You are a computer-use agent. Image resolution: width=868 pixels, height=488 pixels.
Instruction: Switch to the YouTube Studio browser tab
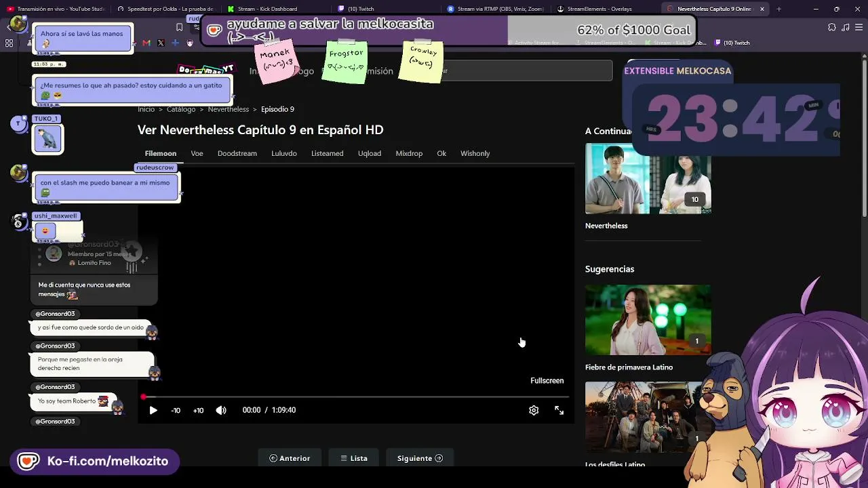(56, 9)
